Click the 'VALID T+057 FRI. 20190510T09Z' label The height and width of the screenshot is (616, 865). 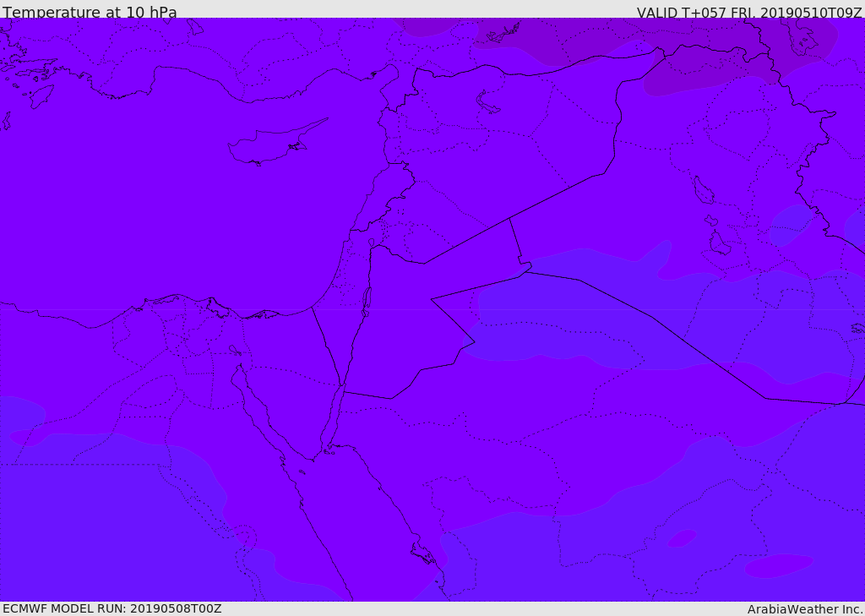point(750,13)
